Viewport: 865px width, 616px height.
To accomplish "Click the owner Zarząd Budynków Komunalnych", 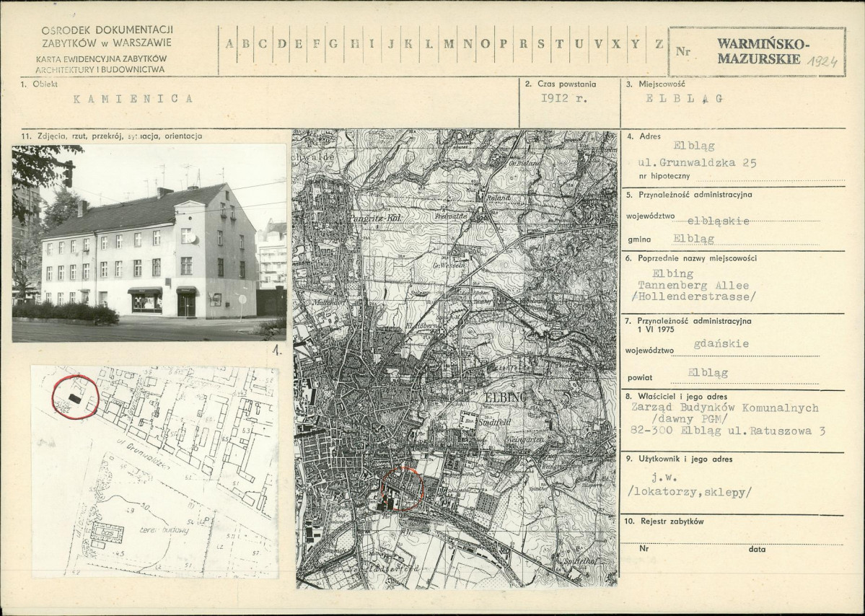I will point(723,408).
